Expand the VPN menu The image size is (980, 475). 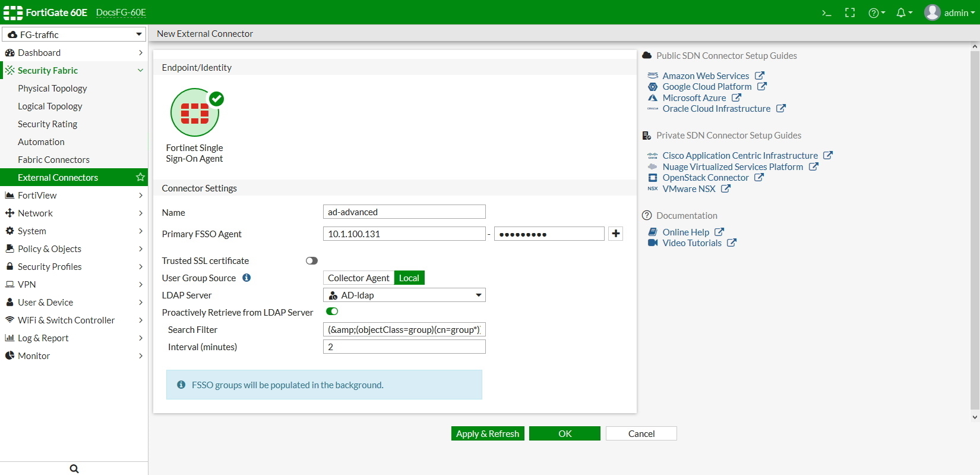pos(74,284)
